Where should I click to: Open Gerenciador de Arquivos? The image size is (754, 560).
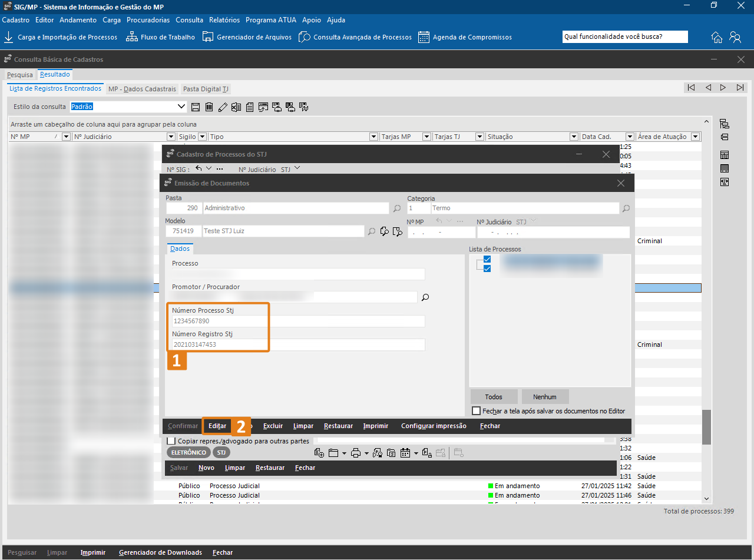(x=247, y=37)
